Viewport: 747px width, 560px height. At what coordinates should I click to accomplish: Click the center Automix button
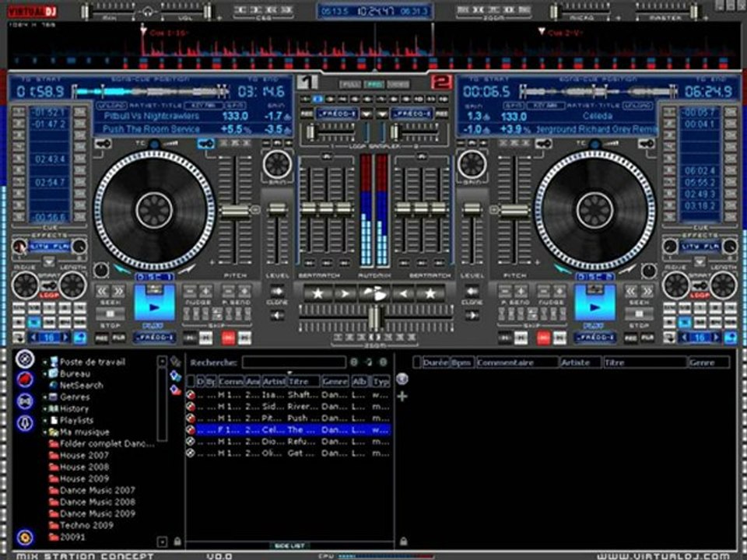(375, 293)
